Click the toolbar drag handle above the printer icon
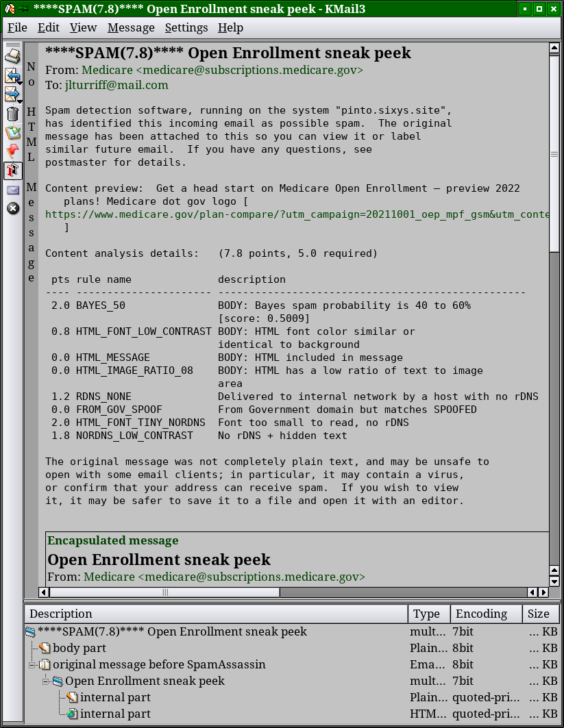 pos(12,45)
